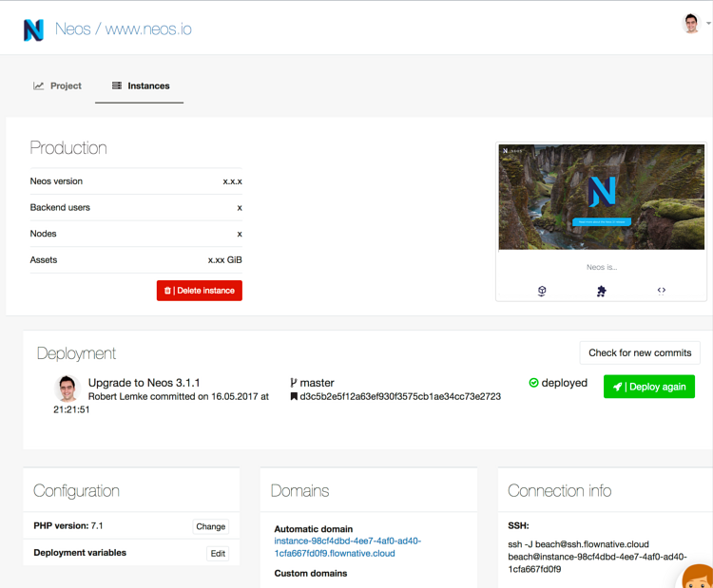Viewport: 713px width, 588px height.
Task: Click the Upgrade to Neos 3.1.1 title
Action: point(144,383)
